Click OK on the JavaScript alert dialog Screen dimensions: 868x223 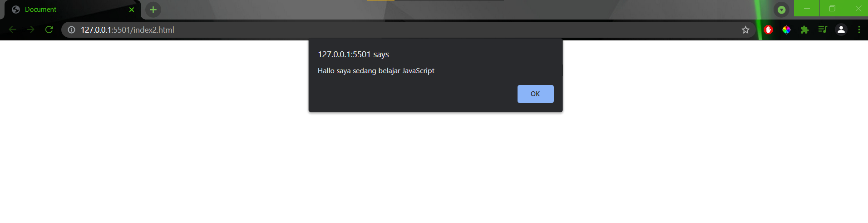coord(535,94)
